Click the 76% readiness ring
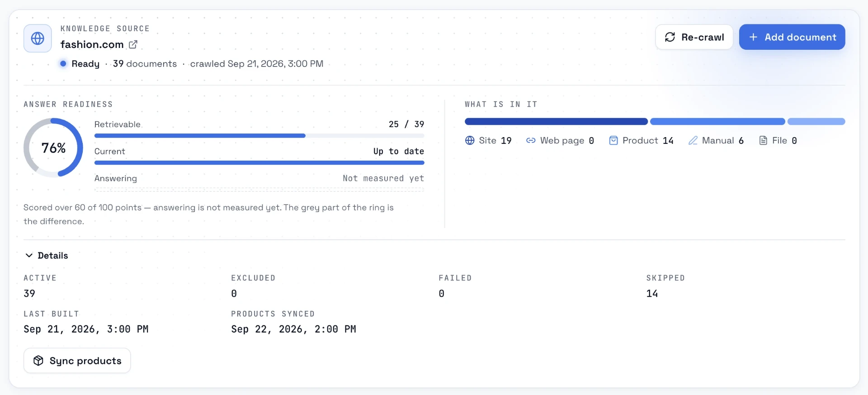 pos(53,148)
